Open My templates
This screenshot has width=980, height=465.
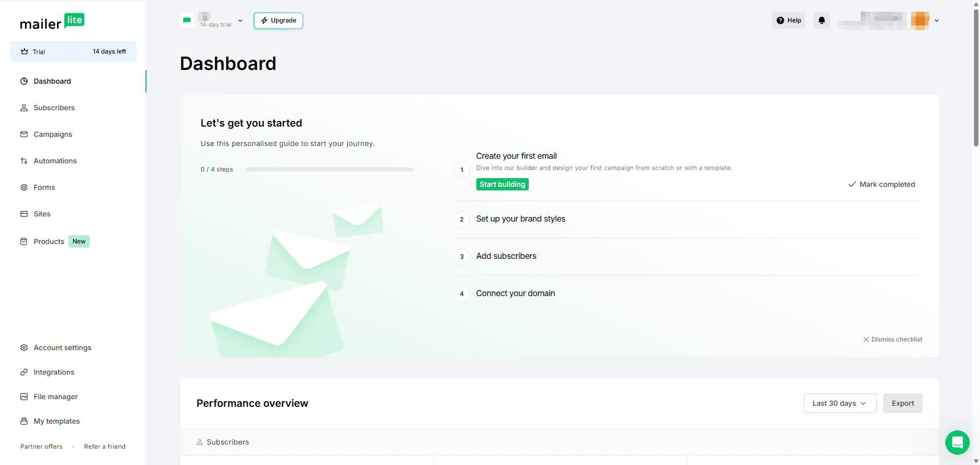pos(57,421)
